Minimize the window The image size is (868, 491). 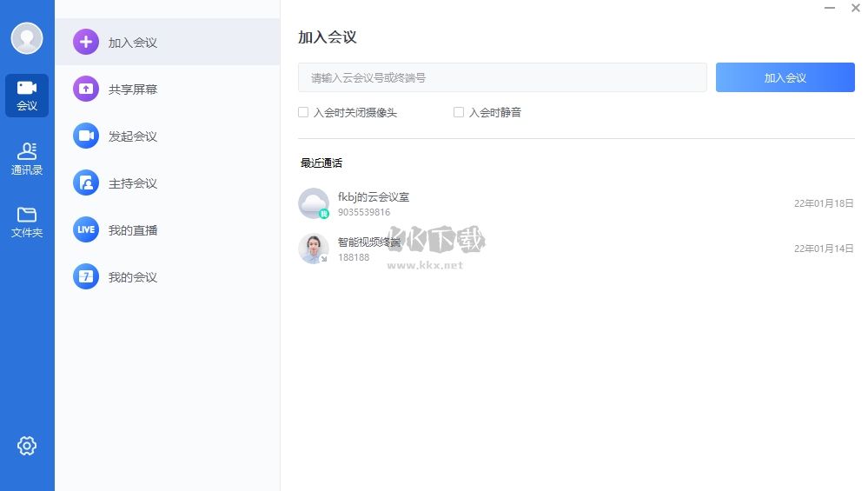[829, 8]
